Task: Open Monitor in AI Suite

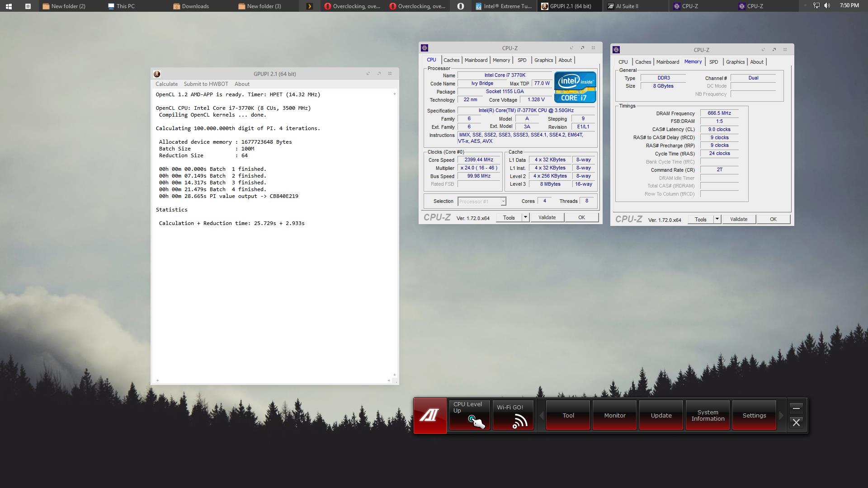Action: point(615,415)
